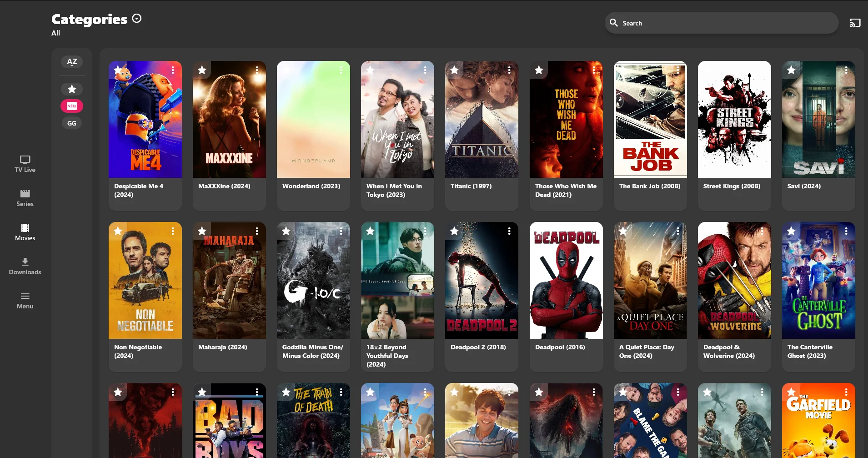
Task: Toggle favorite star on Titanic
Action: point(454,70)
